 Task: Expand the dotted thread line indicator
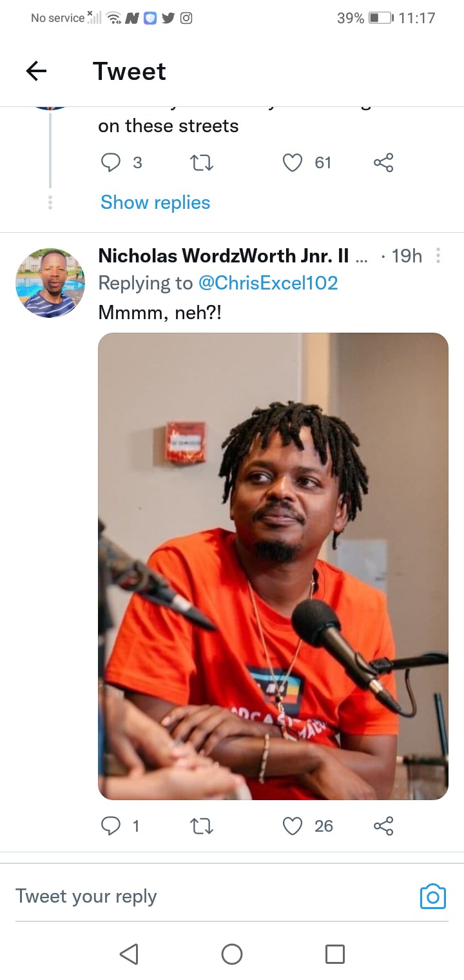50,202
